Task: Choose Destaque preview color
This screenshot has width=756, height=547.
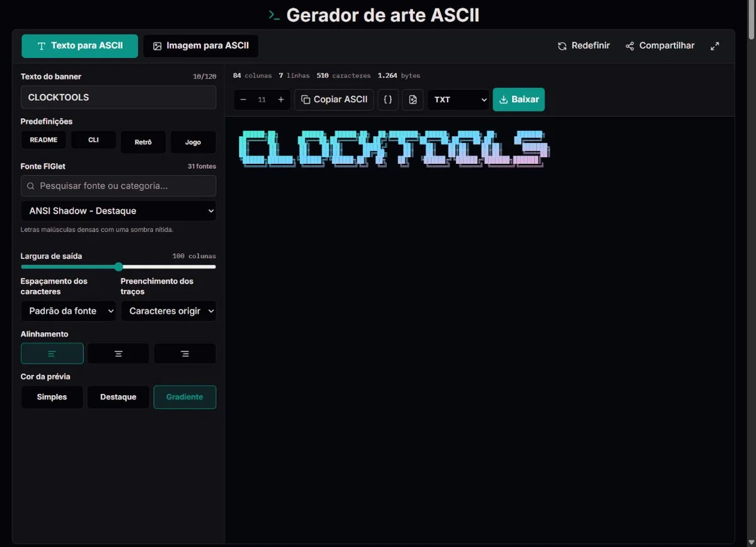Action: [x=118, y=397]
